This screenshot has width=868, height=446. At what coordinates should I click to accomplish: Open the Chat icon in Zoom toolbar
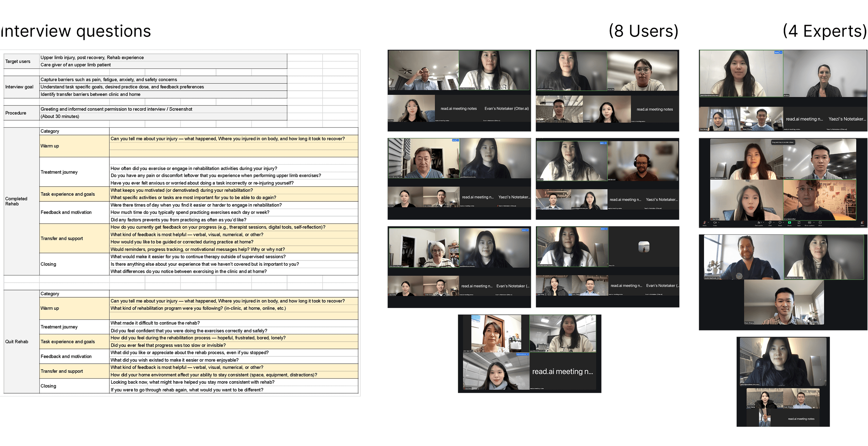point(770,223)
